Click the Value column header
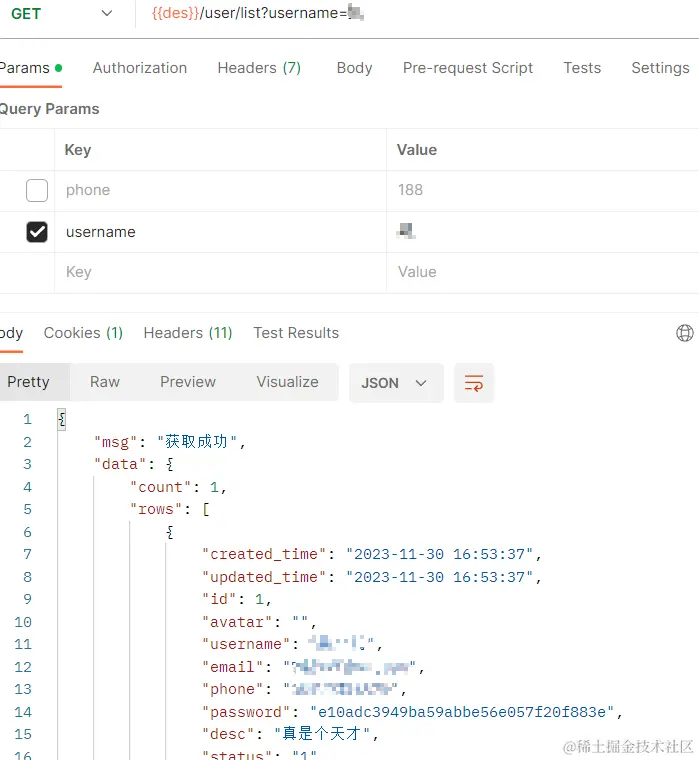The width and height of the screenshot is (699, 760). pos(417,150)
